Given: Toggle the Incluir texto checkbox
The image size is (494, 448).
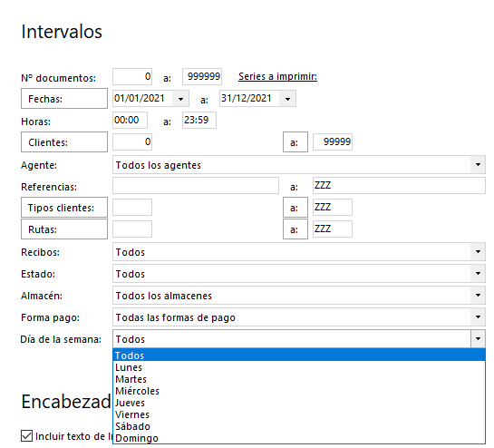Looking at the screenshot, I should 27,436.
